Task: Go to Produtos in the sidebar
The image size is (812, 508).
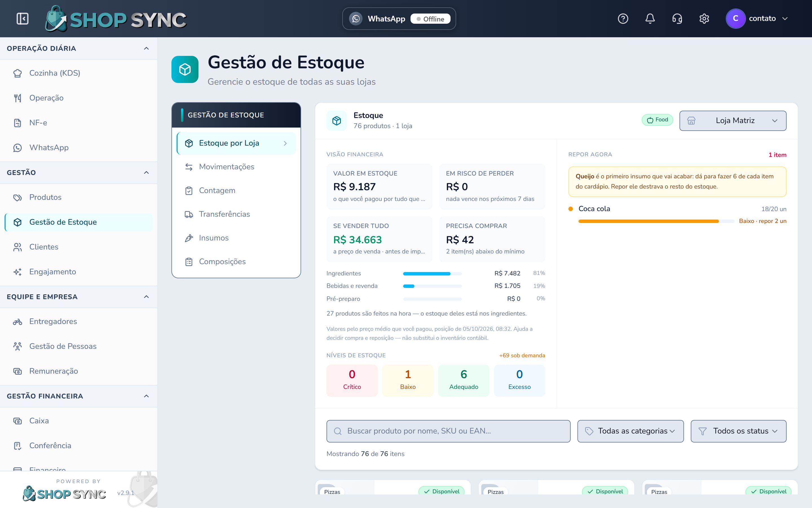Action: [78, 197]
